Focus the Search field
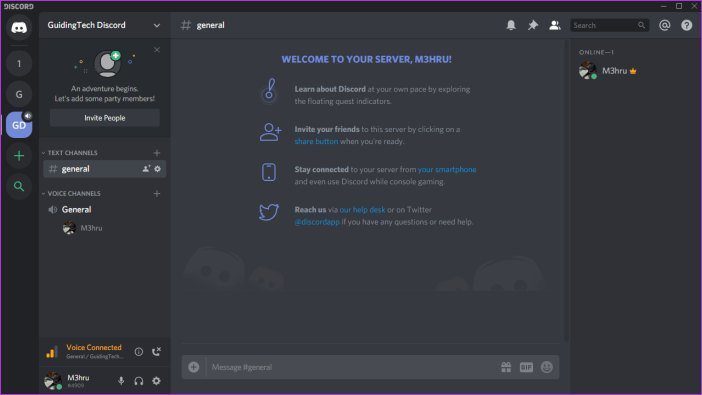 (x=609, y=25)
